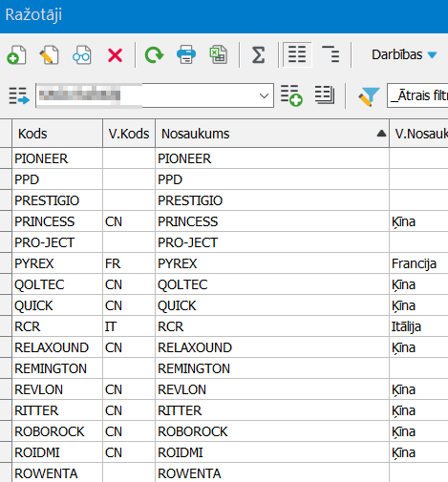The image size is (448, 482).
Task: Add a new list view configuration
Action: (291, 95)
